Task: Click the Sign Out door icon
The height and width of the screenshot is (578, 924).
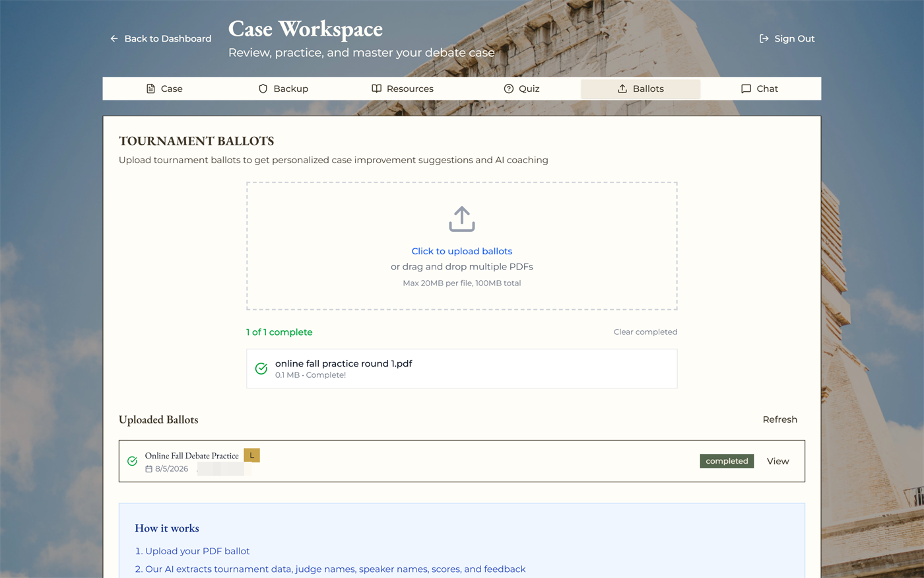Action: pyautogui.click(x=764, y=38)
